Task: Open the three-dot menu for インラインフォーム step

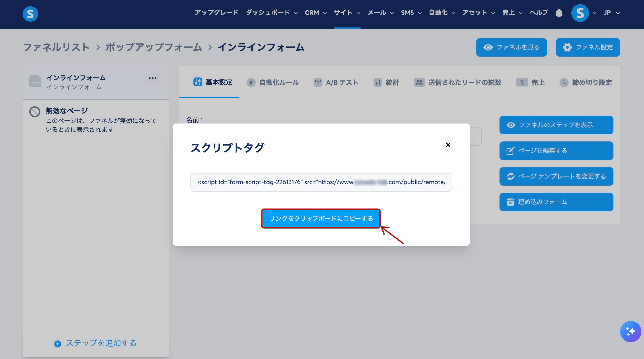Action: tap(152, 78)
